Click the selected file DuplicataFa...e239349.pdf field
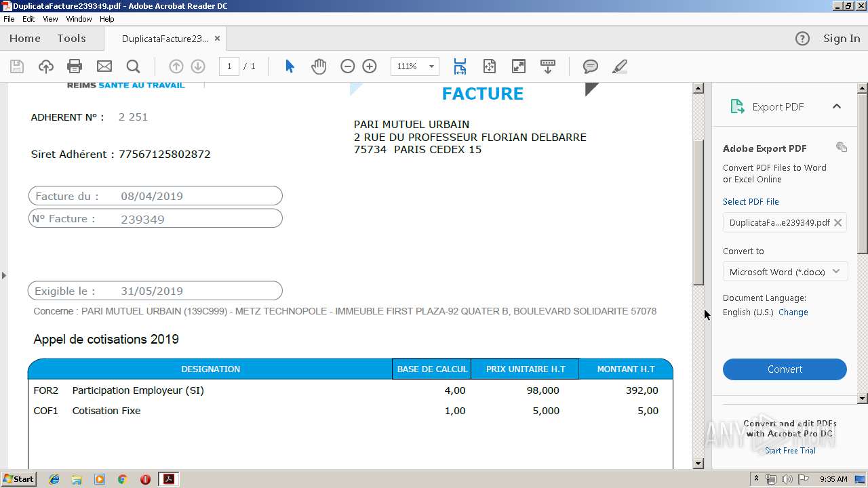This screenshot has height=488, width=868. click(785, 222)
